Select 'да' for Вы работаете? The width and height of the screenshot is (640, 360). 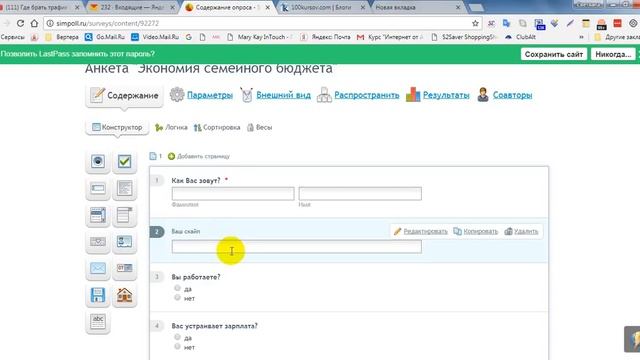tap(177, 288)
